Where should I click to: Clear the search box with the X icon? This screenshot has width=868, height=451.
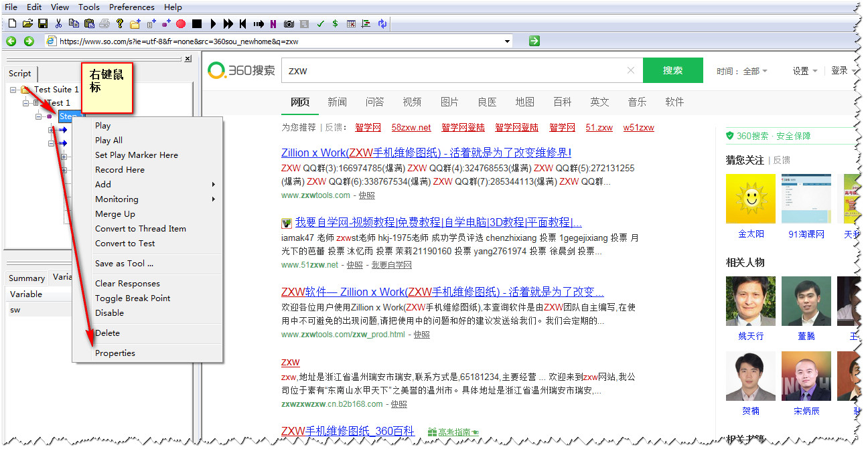point(630,70)
